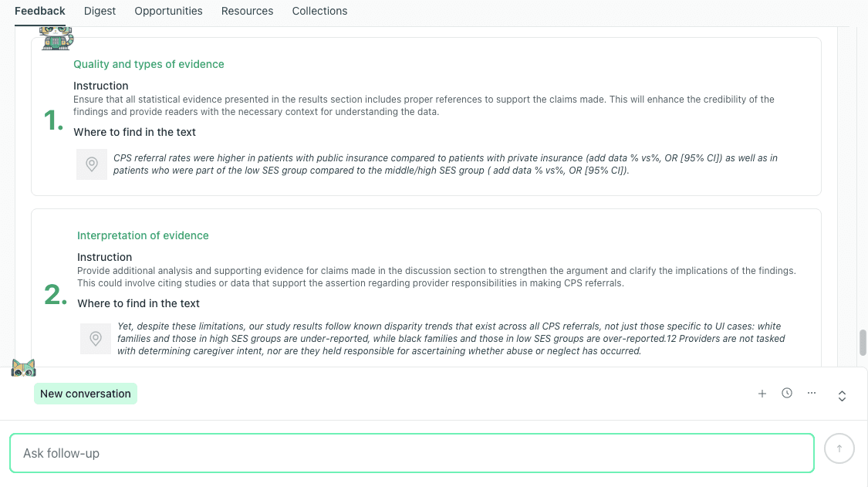Viewport: 868px width, 487px height.
Task: Switch to the Digest tab
Action: tap(100, 11)
